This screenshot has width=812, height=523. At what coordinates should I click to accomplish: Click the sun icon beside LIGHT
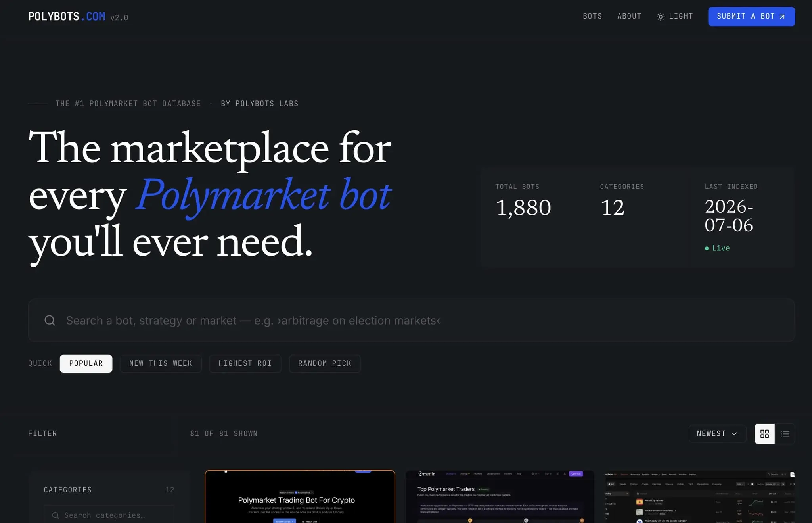click(660, 17)
